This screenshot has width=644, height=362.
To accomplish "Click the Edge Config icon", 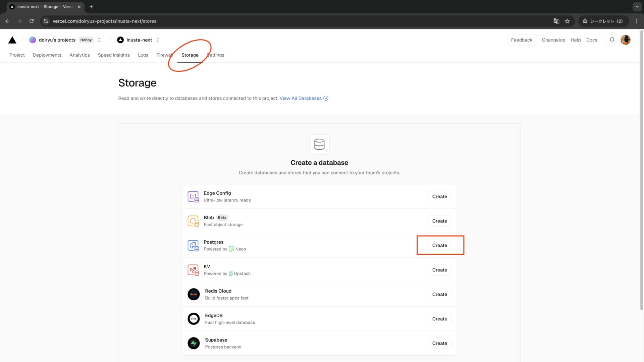I will pos(193,196).
